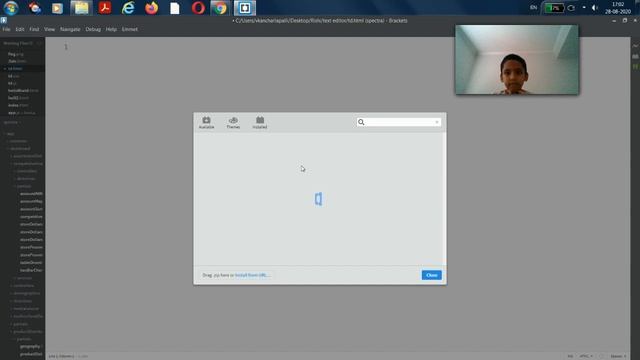Open the File menu
This screenshot has width=640, height=360.
click(x=7, y=29)
